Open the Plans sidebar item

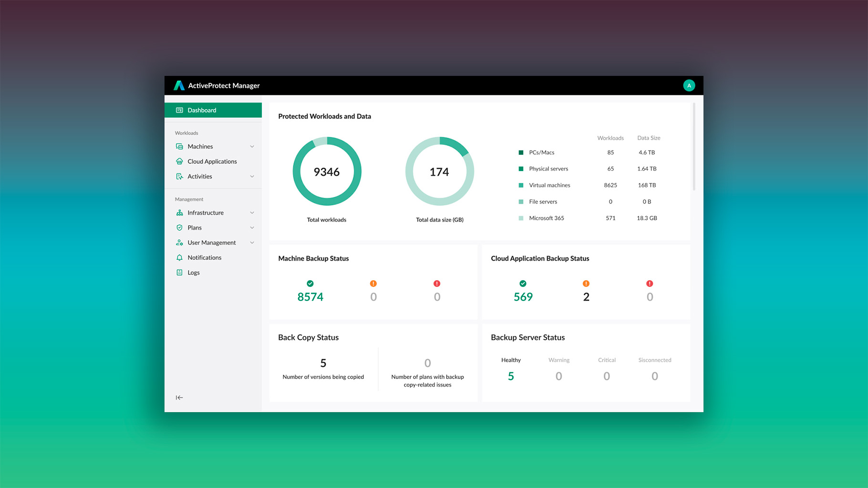click(213, 227)
